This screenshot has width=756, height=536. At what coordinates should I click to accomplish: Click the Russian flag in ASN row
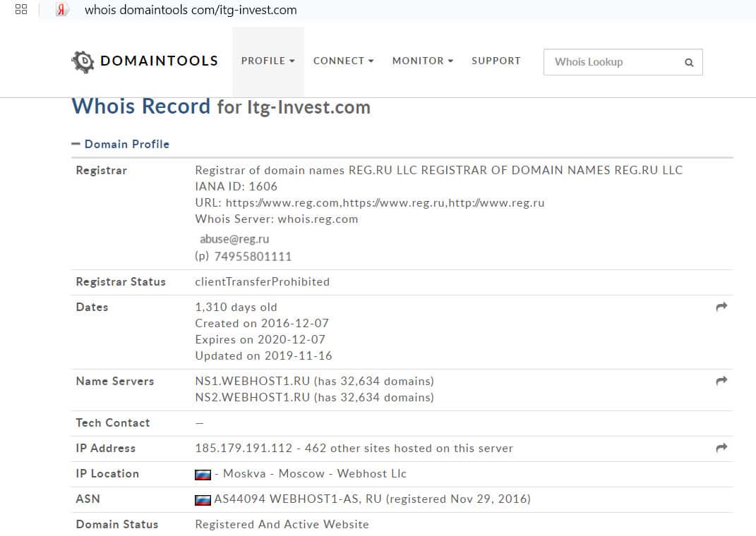pyautogui.click(x=203, y=500)
